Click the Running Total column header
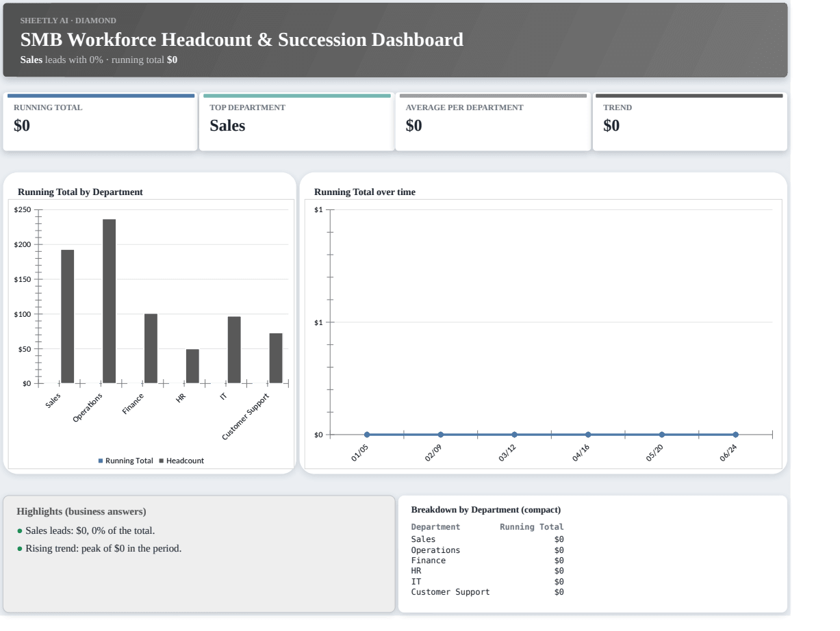The image size is (840, 631). point(532,527)
